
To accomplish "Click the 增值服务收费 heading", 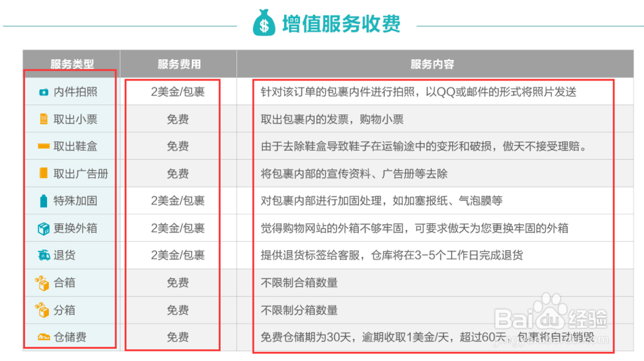I will 341,23.
